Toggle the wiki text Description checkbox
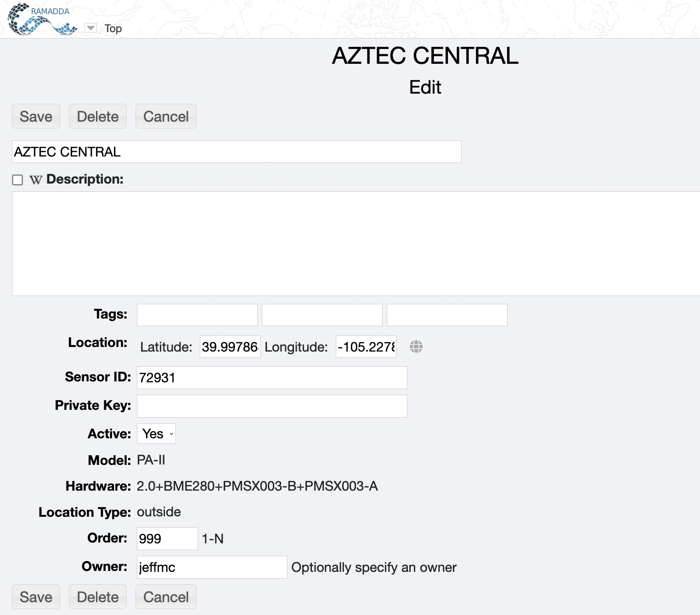The height and width of the screenshot is (615, 700). click(x=17, y=180)
